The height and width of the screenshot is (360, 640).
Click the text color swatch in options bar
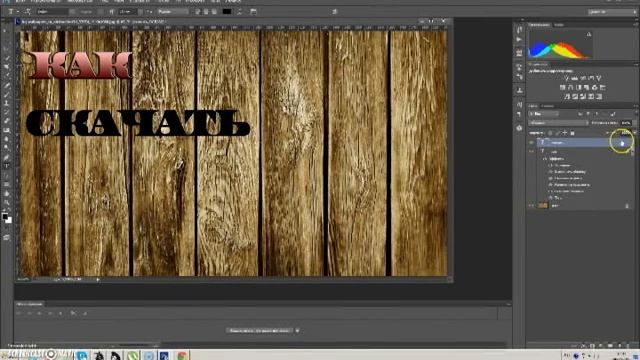pos(227,12)
